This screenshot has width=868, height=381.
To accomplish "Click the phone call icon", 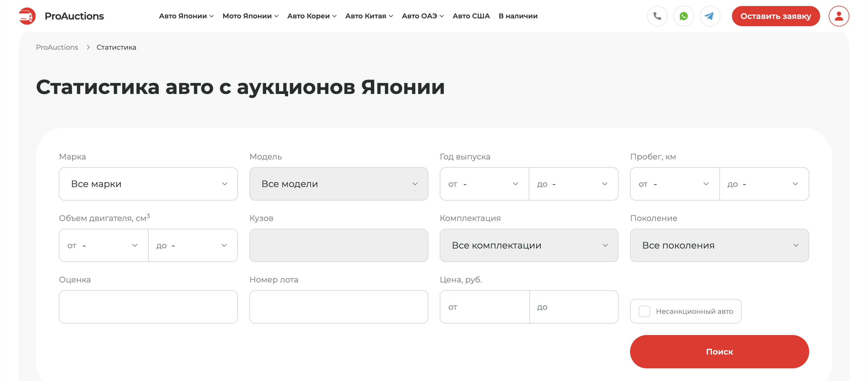I will coord(657,16).
